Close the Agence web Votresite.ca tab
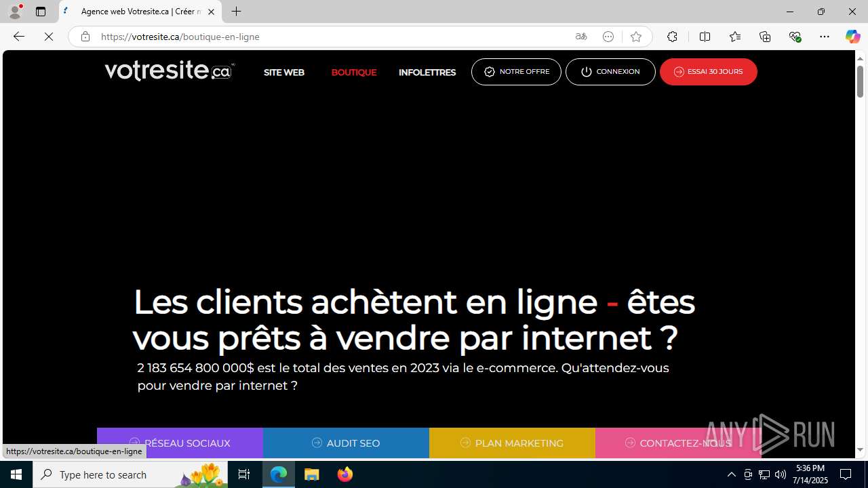This screenshot has width=868, height=488. click(211, 12)
